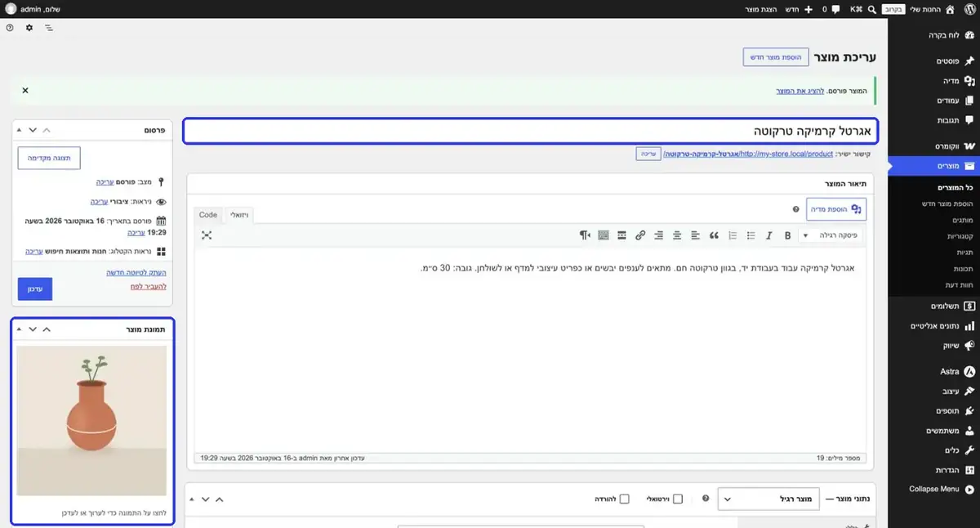Check the להורדה downloadable checkbox
980x528 pixels.
[x=625, y=499]
